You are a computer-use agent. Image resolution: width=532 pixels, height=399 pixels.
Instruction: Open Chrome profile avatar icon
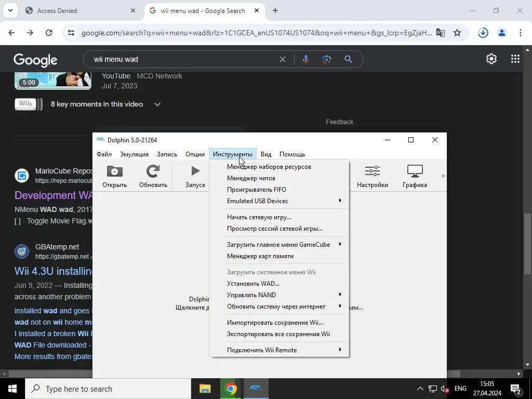tap(502, 33)
